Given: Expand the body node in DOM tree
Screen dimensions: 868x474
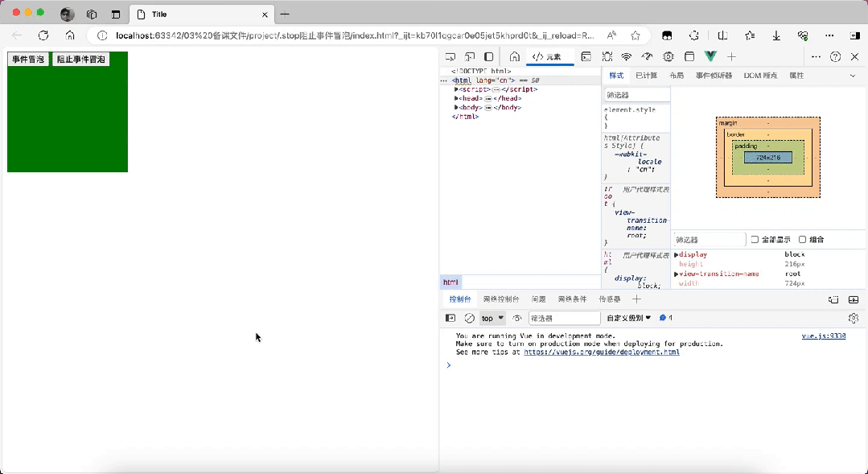Looking at the screenshot, I should (456, 107).
